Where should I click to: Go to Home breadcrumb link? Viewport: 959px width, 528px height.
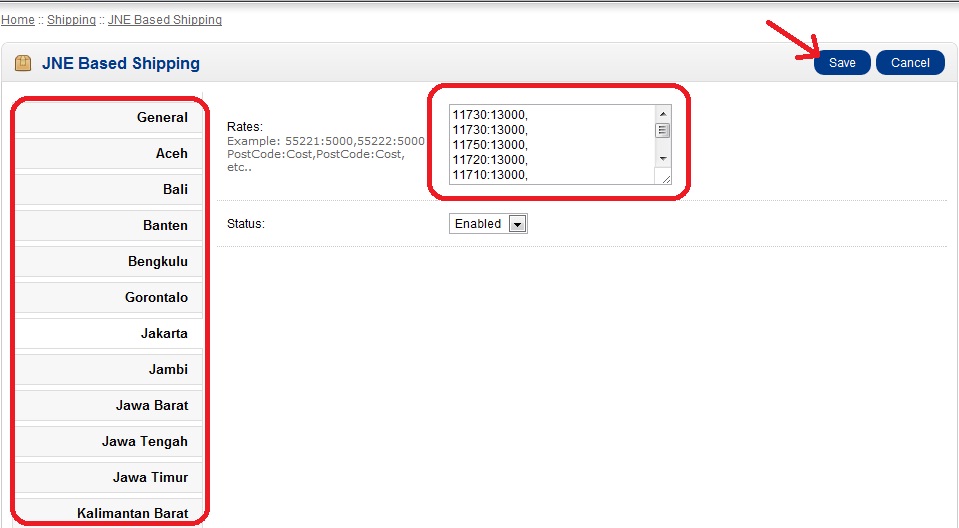(17, 20)
